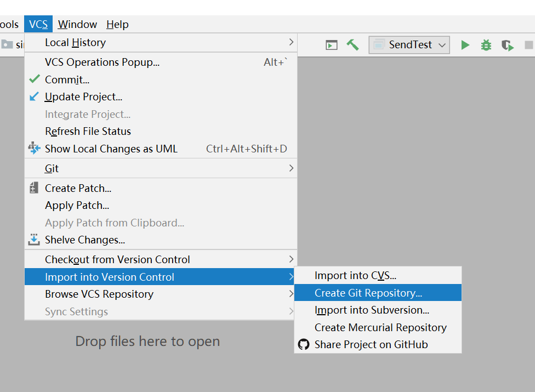The image size is (535, 392).
Task: Click the terminal window icon in toolbar
Action: [331, 45]
